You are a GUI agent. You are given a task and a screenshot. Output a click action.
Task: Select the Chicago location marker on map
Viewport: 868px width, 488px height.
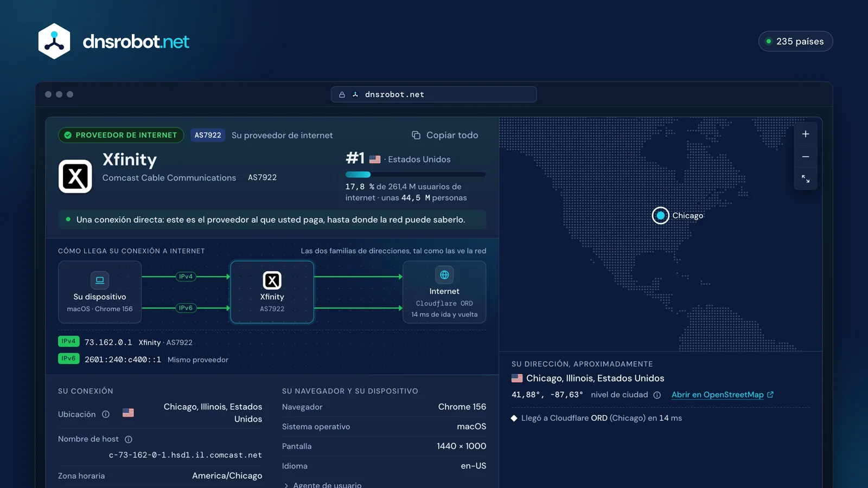(660, 215)
